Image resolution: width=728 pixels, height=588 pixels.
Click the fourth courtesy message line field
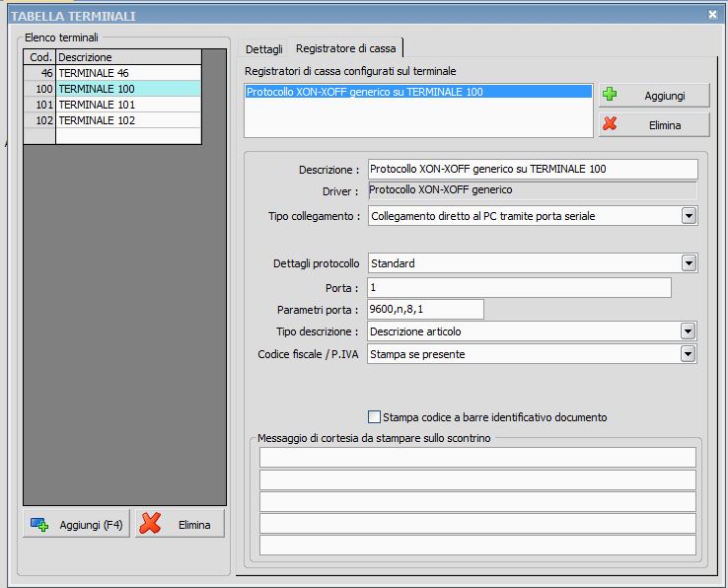(477, 524)
